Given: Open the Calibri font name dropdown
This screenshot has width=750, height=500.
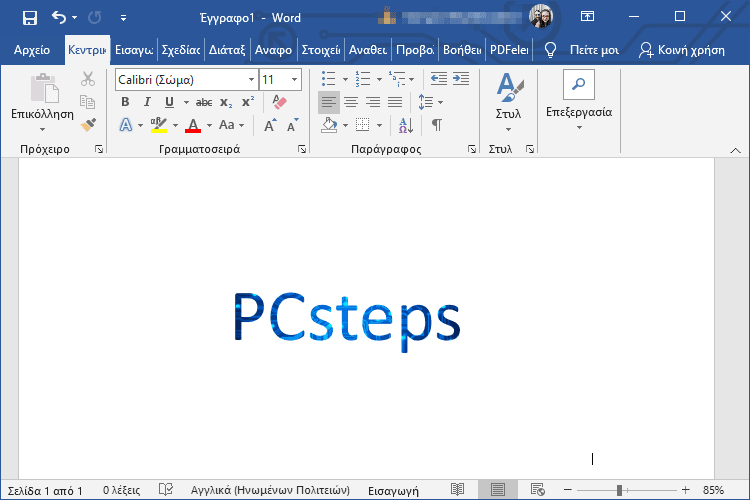Looking at the screenshot, I should 251,79.
